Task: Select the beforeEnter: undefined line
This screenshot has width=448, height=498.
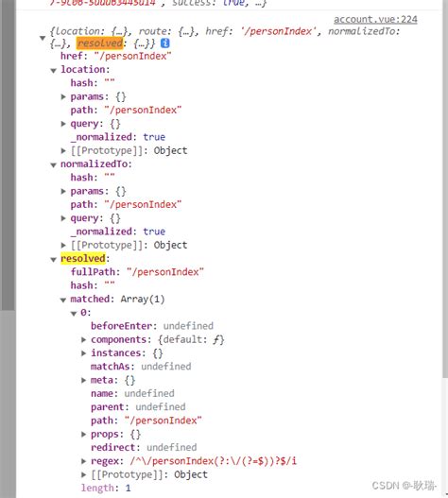Action: click(152, 326)
